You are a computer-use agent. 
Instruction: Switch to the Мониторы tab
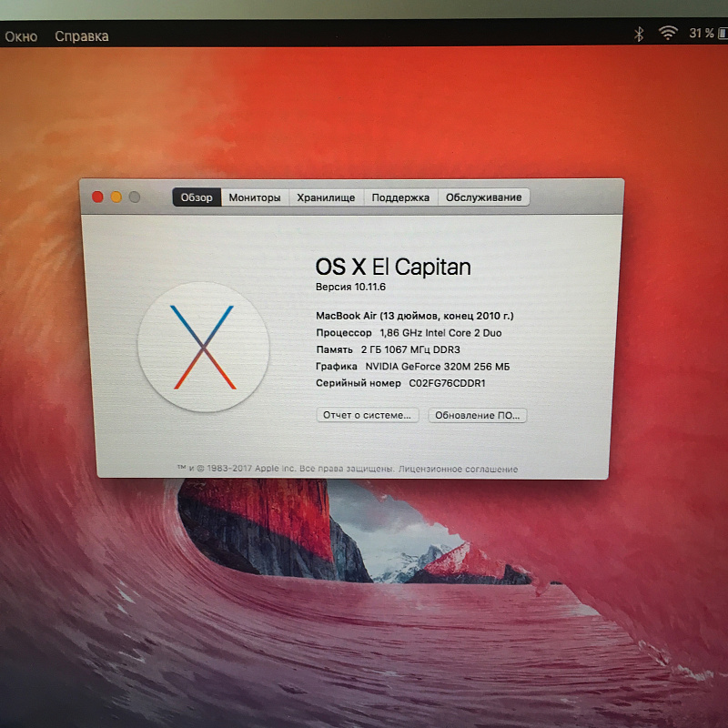(255, 197)
